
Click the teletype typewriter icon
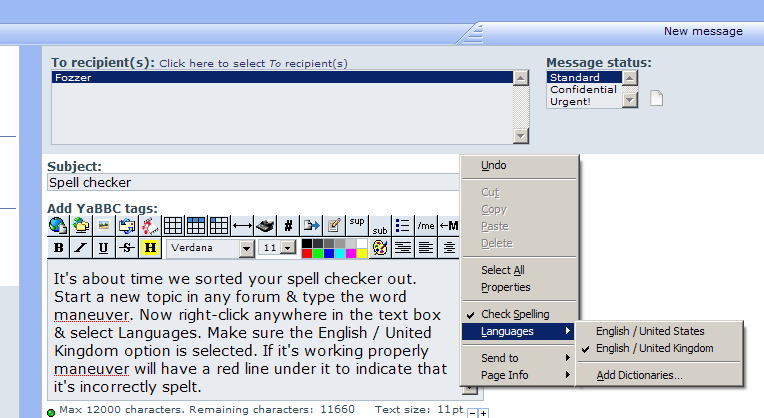tap(265, 226)
